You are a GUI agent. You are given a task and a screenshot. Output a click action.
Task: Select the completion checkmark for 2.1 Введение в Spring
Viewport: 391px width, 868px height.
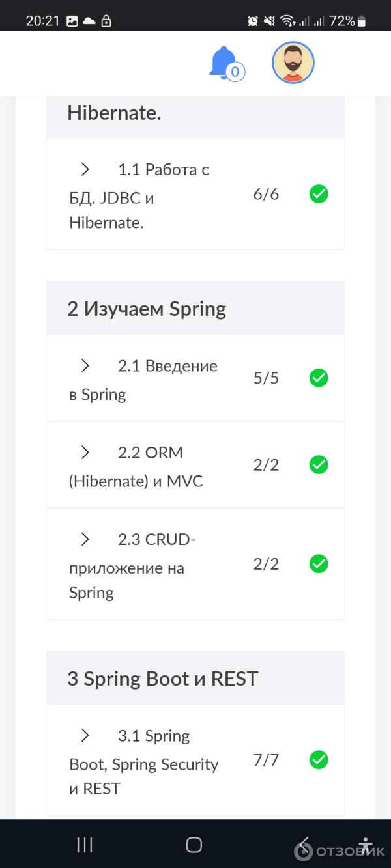(318, 378)
